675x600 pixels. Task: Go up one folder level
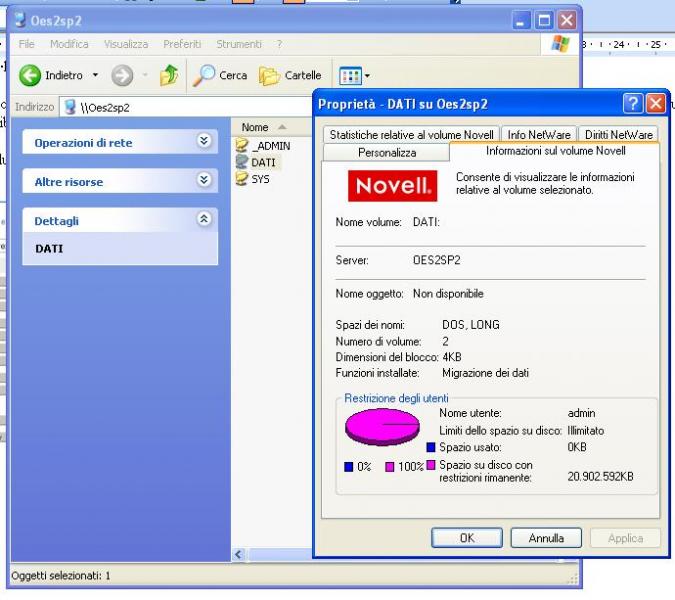pos(169,76)
